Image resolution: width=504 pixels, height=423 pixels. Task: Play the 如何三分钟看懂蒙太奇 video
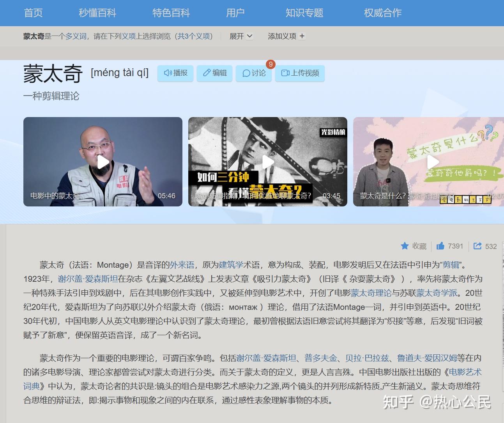point(268,162)
